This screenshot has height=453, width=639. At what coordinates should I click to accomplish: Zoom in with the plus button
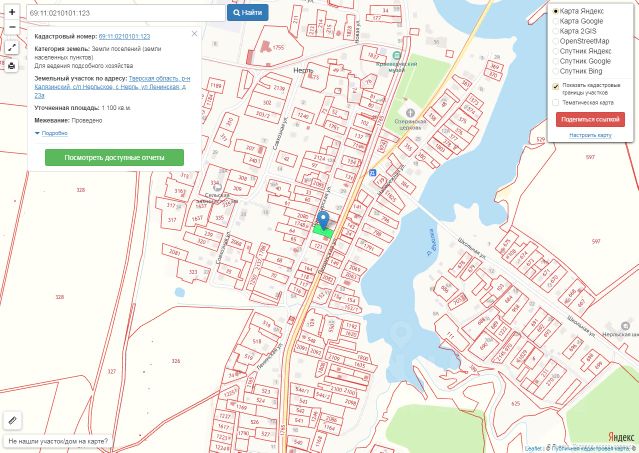tap(12, 12)
